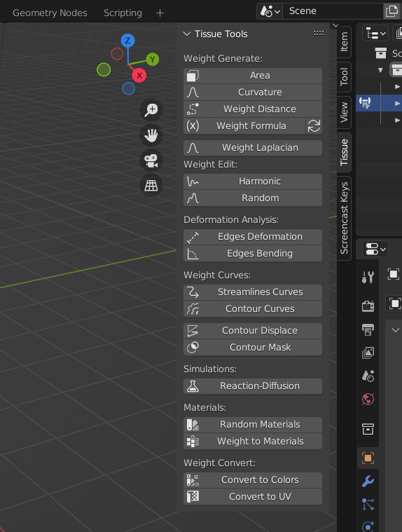The image size is (402, 532).
Task: Run Edges Deformation analysis
Action: [253, 237]
